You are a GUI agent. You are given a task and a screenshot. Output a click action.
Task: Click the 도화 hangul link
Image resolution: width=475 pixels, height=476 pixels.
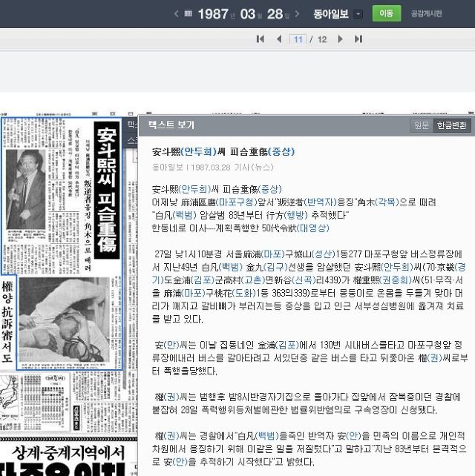click(243, 293)
